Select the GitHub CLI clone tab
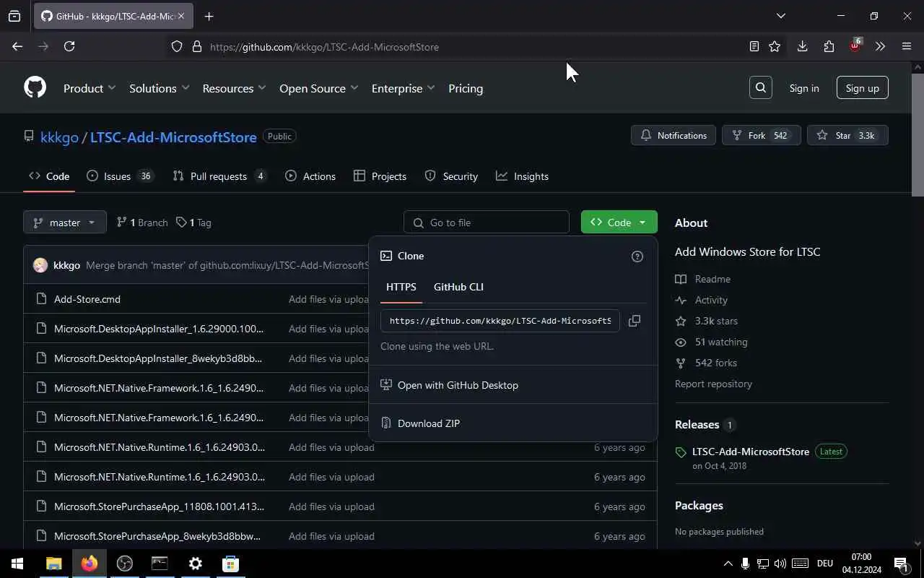 [x=458, y=287]
